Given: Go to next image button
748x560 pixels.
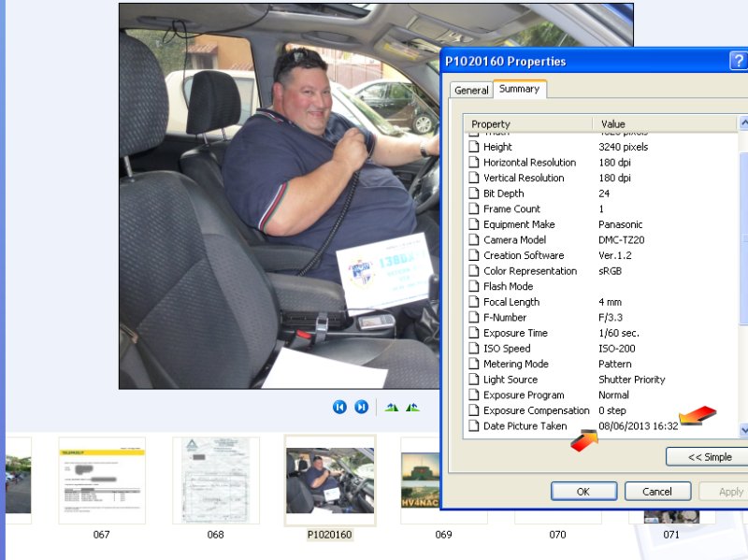Looking at the screenshot, I should [x=362, y=408].
